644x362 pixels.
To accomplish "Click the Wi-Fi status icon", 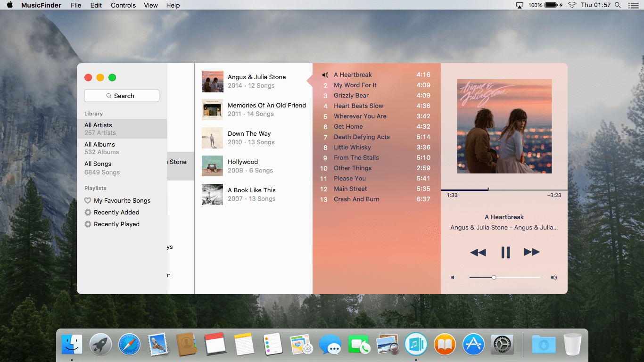I will (572, 5).
